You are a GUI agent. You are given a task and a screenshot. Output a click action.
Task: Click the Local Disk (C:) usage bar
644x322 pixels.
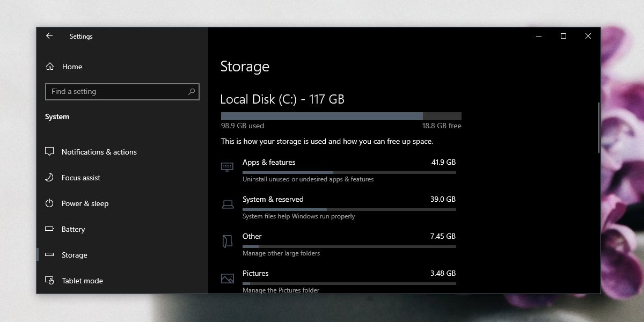pos(341,116)
